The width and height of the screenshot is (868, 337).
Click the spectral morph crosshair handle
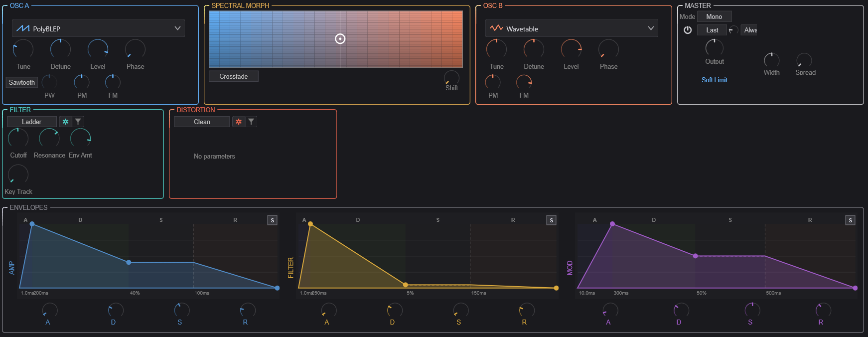coord(340,39)
